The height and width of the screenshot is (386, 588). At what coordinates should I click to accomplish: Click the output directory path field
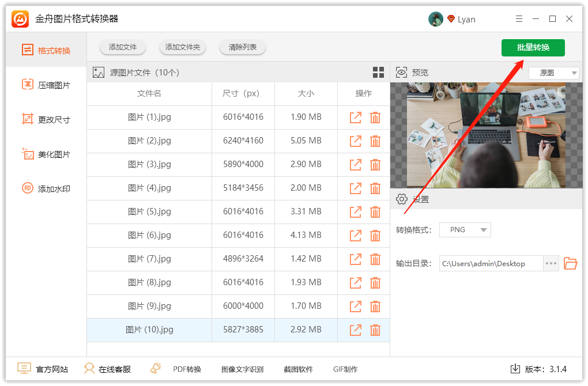(491, 263)
